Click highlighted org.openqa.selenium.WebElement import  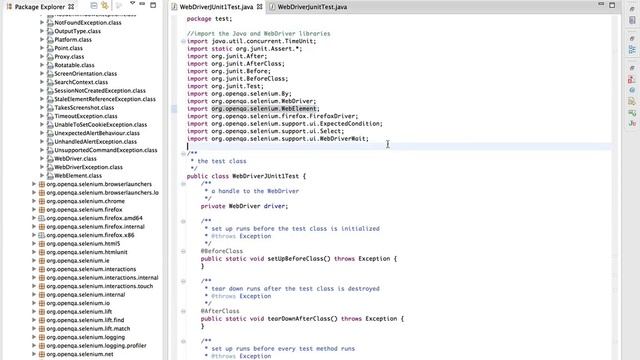tap(264, 109)
